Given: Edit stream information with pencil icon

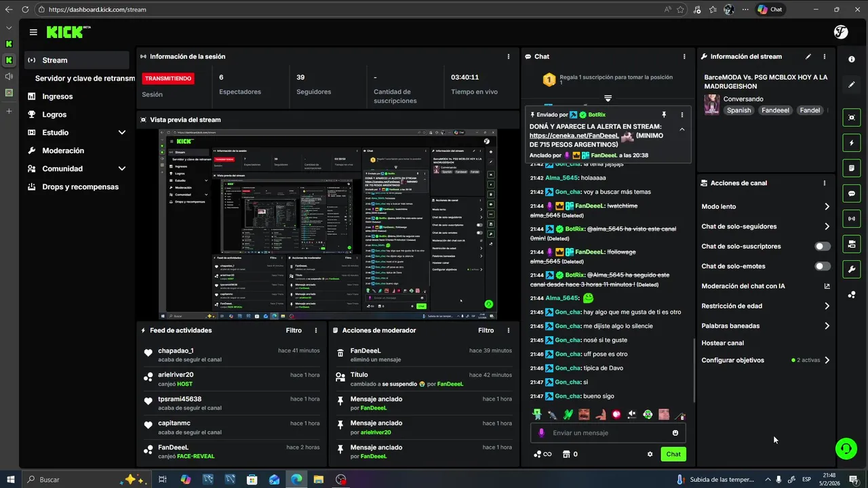Looking at the screenshot, I should tap(808, 56).
